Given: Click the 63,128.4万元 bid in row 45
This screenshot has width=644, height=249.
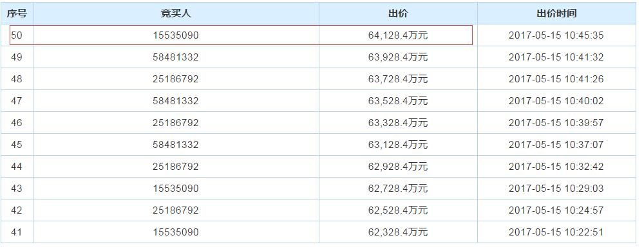Looking at the screenshot, I should [398, 144].
